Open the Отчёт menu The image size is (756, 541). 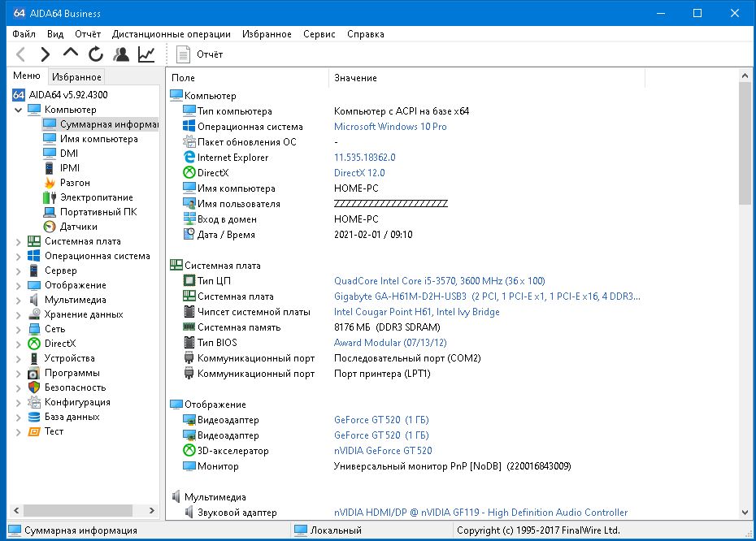(x=88, y=34)
